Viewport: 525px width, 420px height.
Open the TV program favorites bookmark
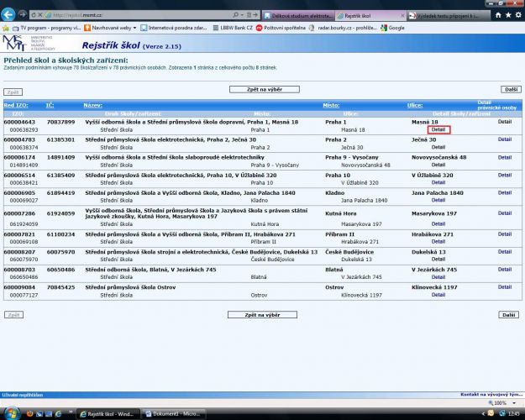pyautogui.click(x=46, y=28)
